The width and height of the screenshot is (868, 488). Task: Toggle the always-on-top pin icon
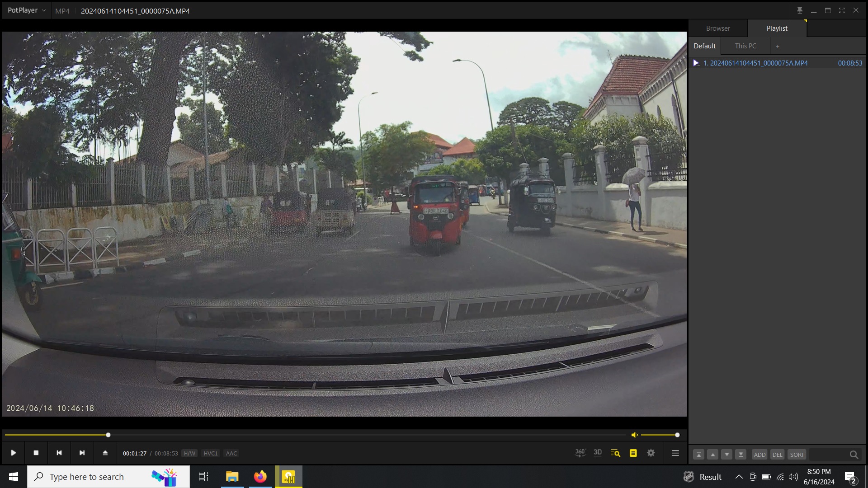[800, 10]
